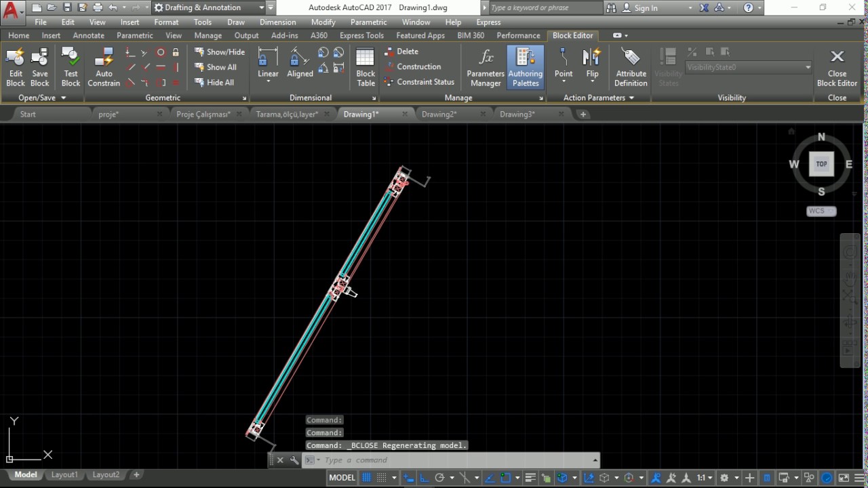Open the Block Table tool
The height and width of the screenshot is (488, 868).
pyautogui.click(x=366, y=67)
